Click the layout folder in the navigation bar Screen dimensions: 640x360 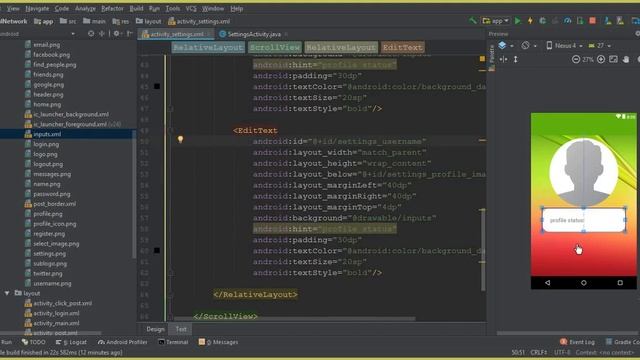click(149, 21)
